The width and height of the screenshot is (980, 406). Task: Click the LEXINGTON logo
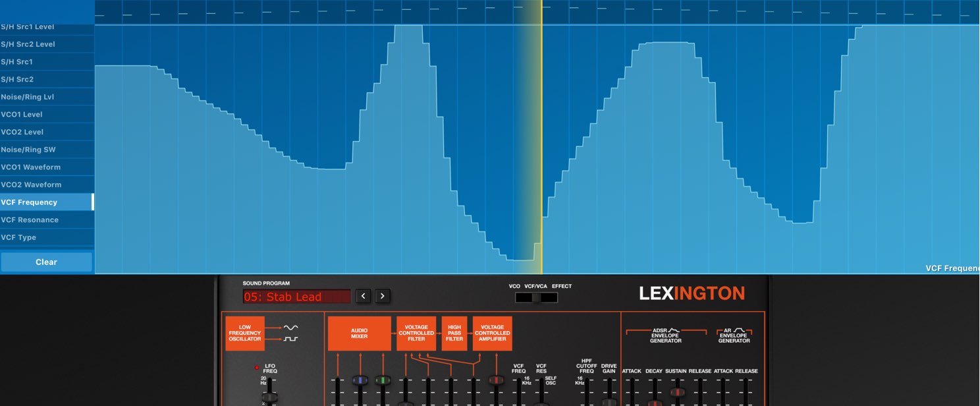coord(692,293)
